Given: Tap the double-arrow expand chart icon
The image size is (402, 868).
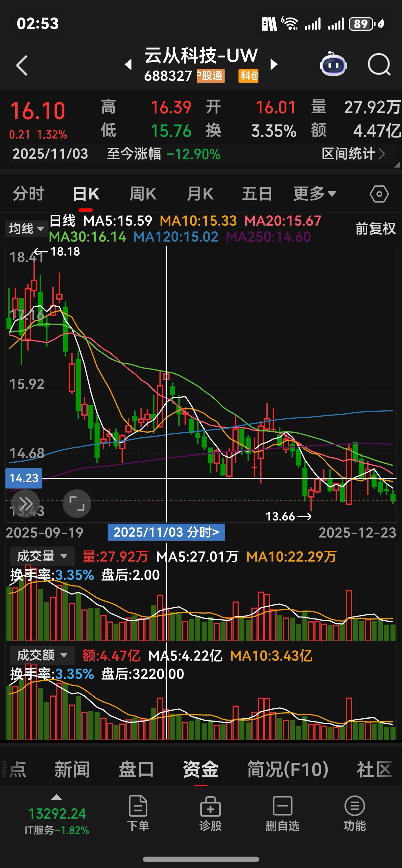Looking at the screenshot, I should (x=26, y=504).
